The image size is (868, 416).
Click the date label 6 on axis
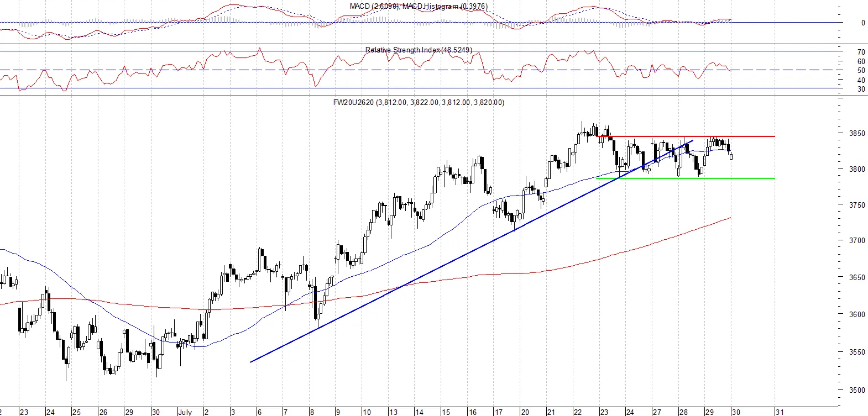[x=259, y=412]
